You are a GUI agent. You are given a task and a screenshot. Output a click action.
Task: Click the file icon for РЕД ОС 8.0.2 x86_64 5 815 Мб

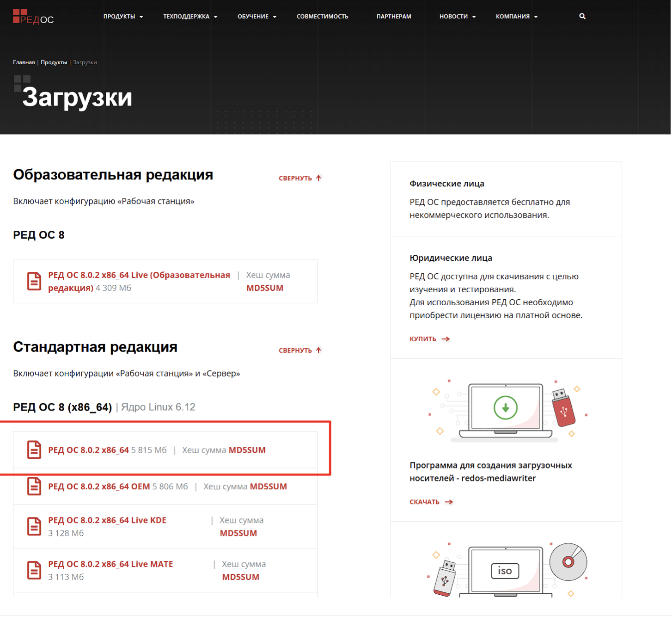(34, 450)
